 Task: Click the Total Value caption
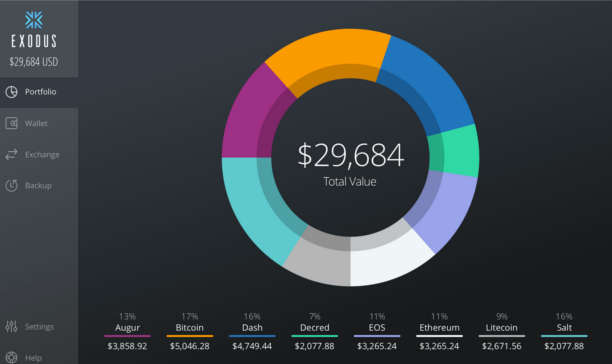(350, 182)
